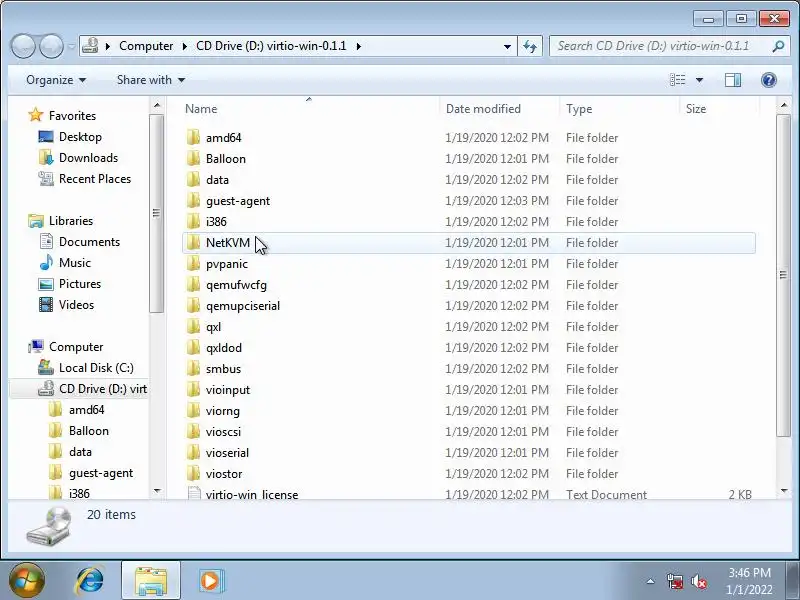The height and width of the screenshot is (600, 800).
Task: Select the qemupciserial folder row
Action: pyautogui.click(x=468, y=306)
